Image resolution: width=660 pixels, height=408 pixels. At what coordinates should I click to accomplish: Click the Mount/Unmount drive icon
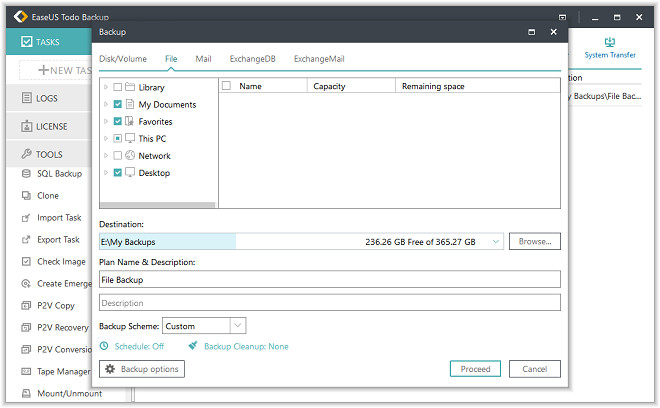click(x=26, y=393)
